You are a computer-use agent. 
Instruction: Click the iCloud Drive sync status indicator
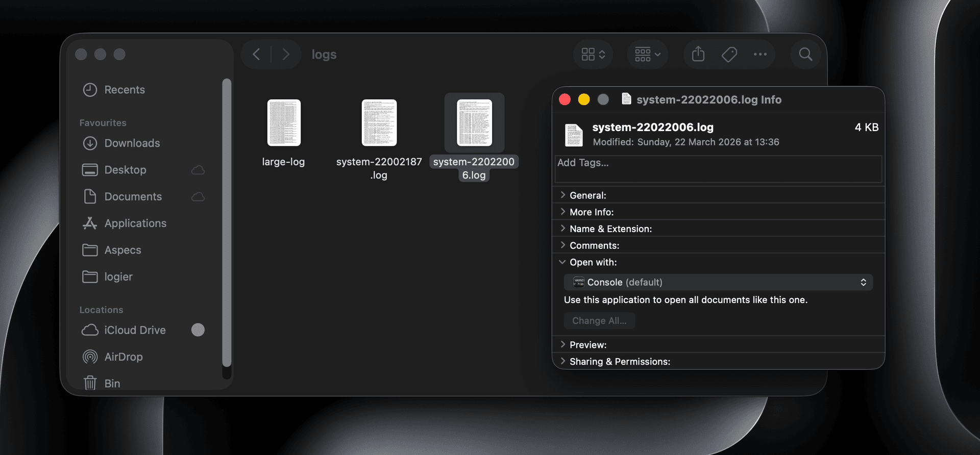[198, 330]
